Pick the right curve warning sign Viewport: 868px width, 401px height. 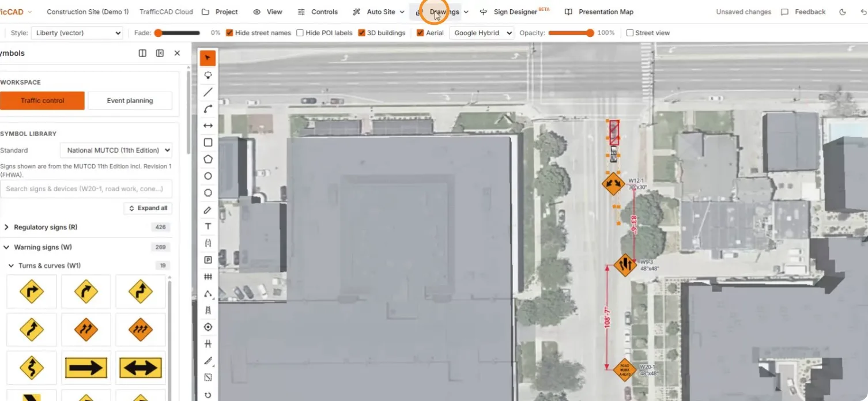(86, 292)
